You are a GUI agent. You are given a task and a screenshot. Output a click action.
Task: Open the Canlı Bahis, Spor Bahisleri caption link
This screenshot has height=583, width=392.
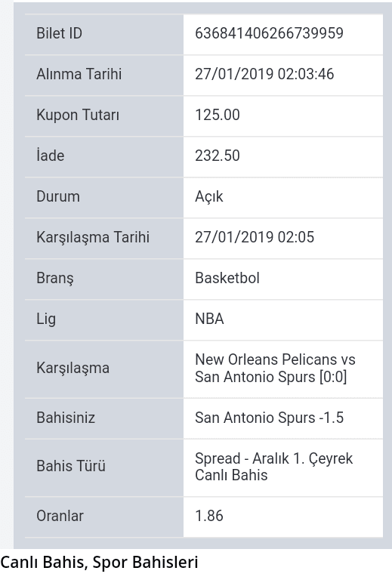pyautogui.click(x=99, y=563)
